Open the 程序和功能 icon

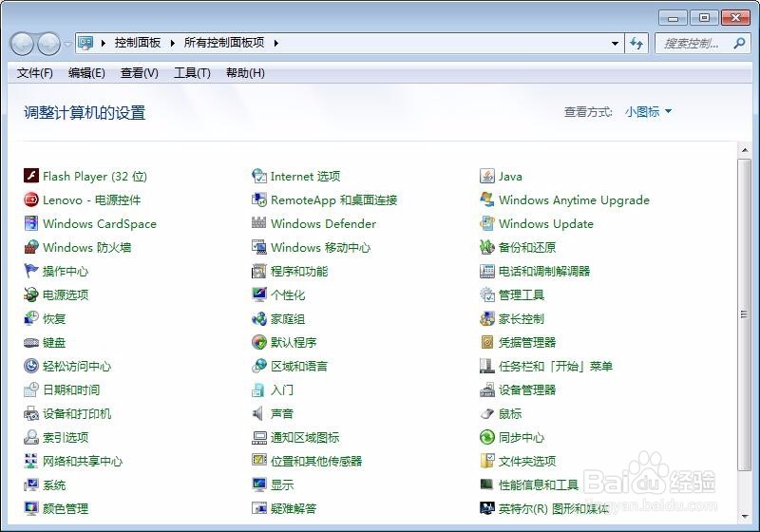coord(259,271)
